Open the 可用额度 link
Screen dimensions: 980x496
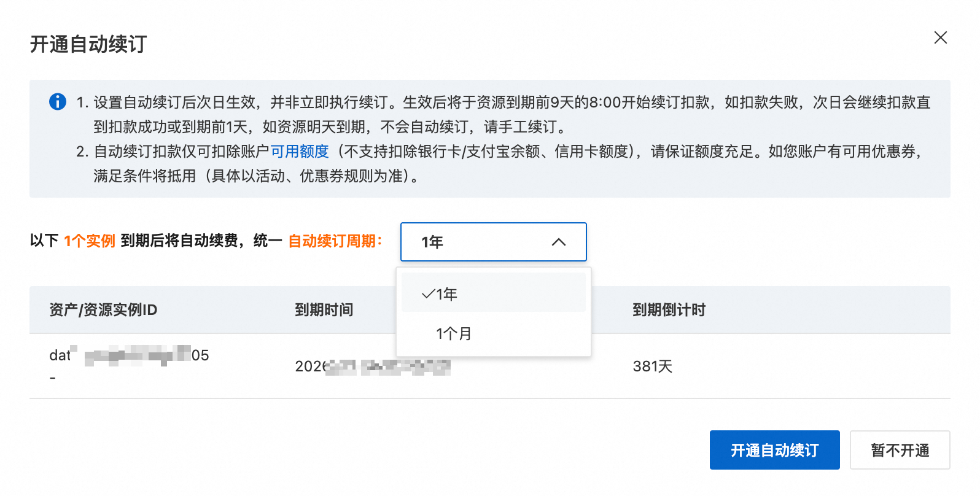[300, 151]
